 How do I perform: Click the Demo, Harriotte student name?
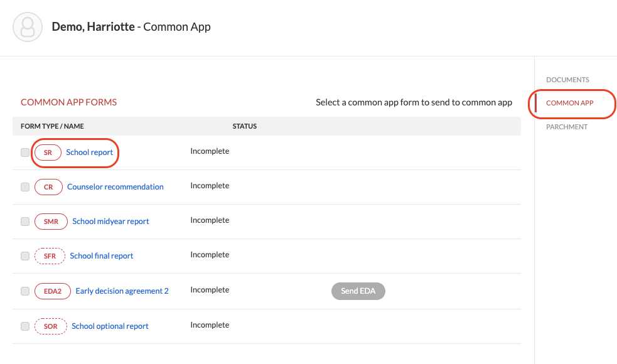[x=94, y=27]
